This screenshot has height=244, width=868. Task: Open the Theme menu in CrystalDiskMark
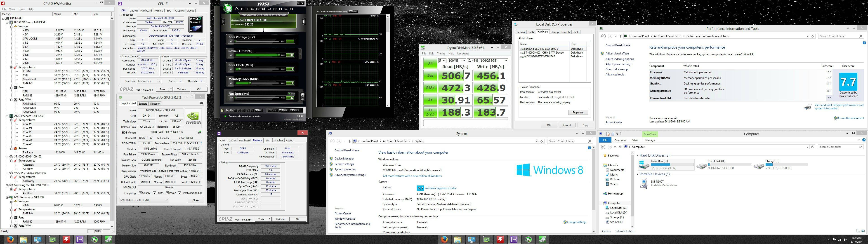click(x=441, y=54)
